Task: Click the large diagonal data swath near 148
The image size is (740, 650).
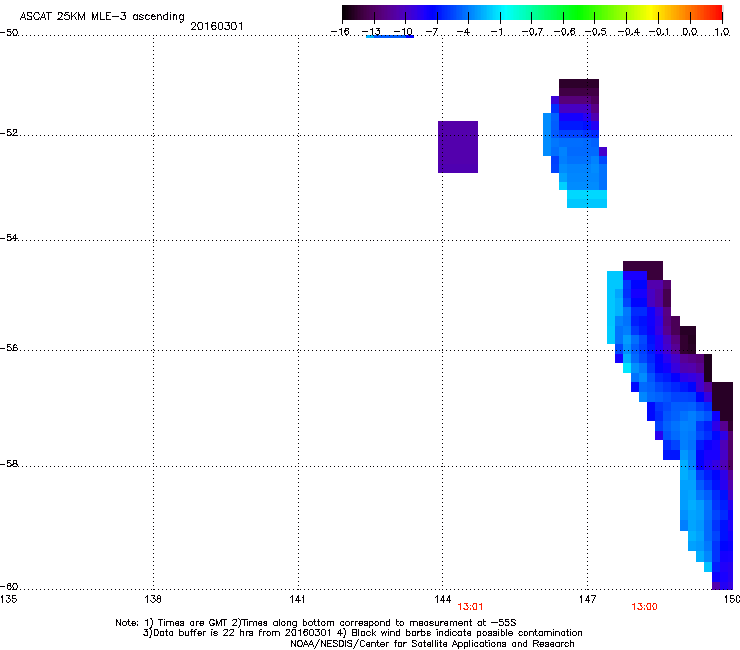Action: pos(670,425)
